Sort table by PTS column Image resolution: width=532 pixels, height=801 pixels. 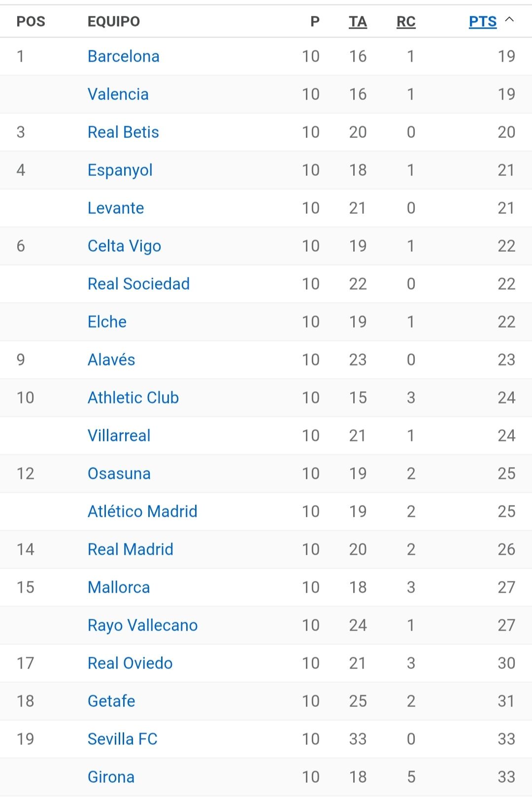coord(482,22)
